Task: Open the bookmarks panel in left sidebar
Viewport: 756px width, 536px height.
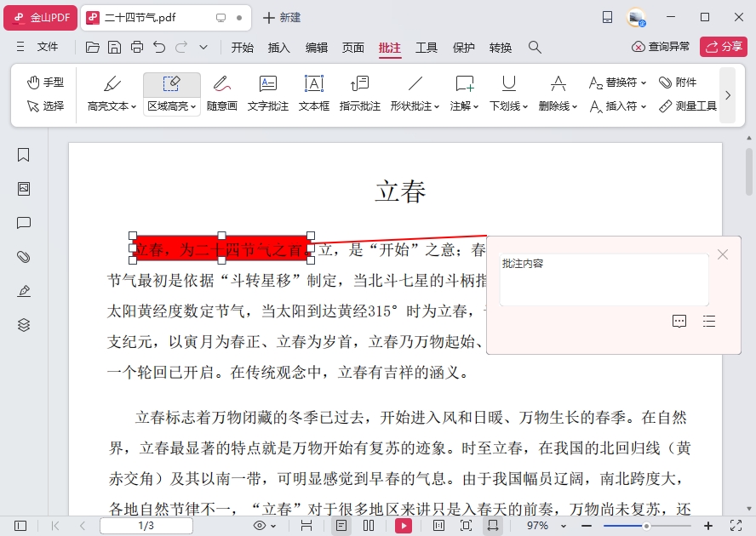Action: pos(24,155)
